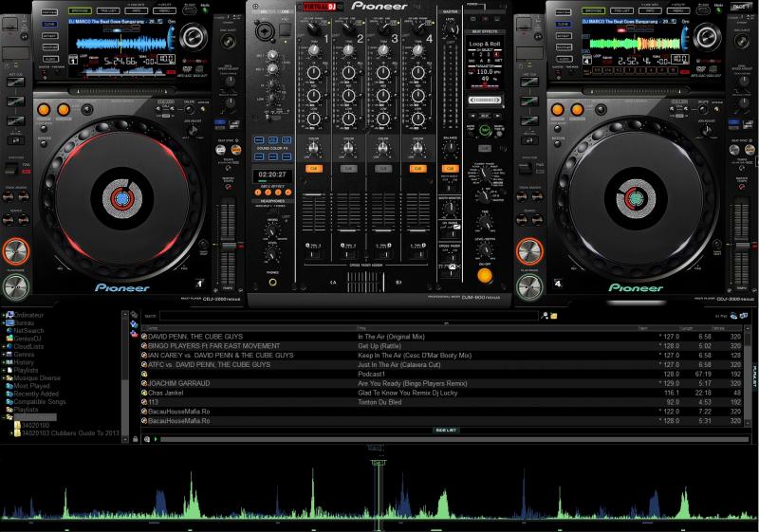Expand the History tree node
This screenshot has height=532, width=759.
pos(4,362)
